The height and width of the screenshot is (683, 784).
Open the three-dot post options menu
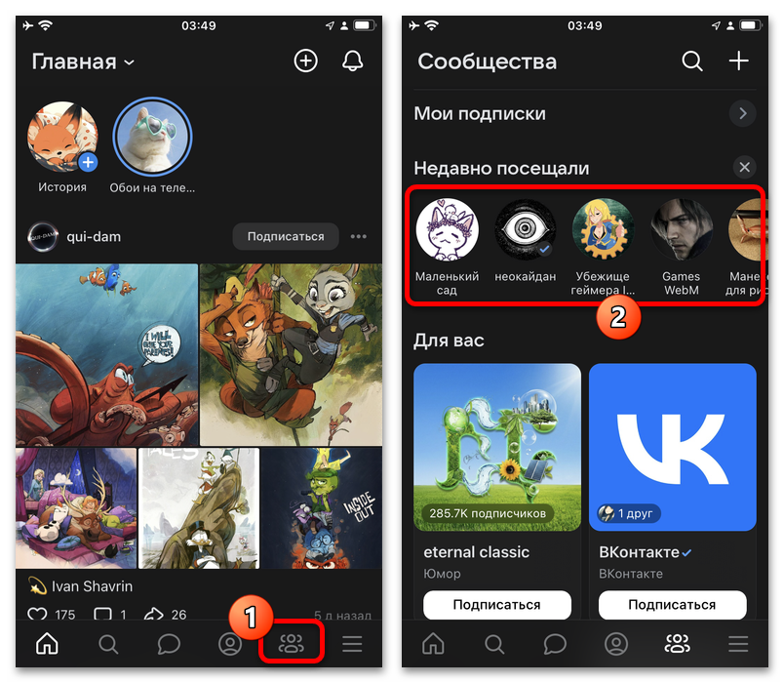[359, 236]
